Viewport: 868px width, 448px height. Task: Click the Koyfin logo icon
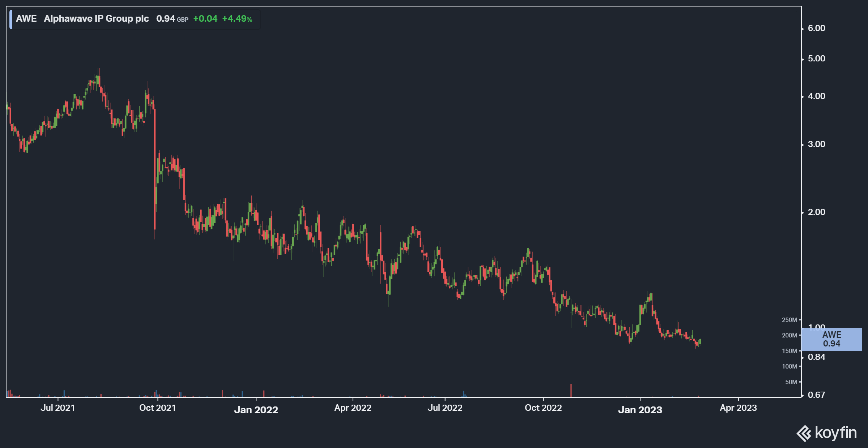804,434
